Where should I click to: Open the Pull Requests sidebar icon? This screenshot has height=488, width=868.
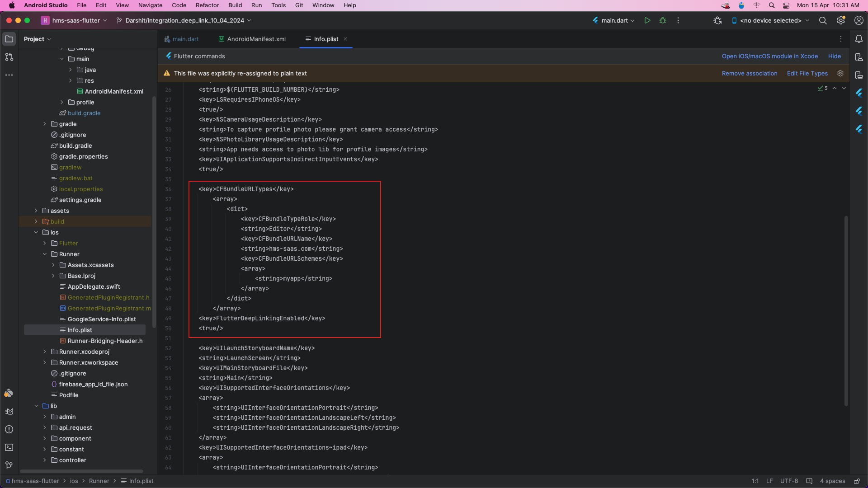[9, 57]
